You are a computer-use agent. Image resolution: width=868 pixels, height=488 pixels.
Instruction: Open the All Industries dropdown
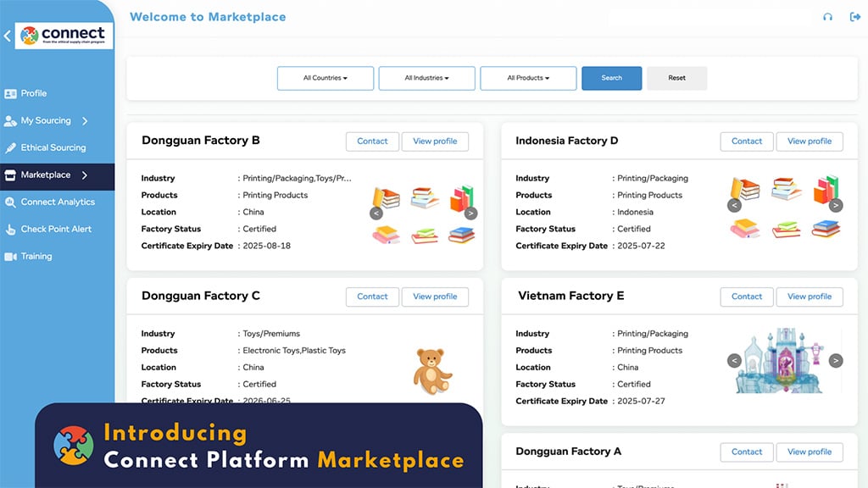pyautogui.click(x=427, y=78)
